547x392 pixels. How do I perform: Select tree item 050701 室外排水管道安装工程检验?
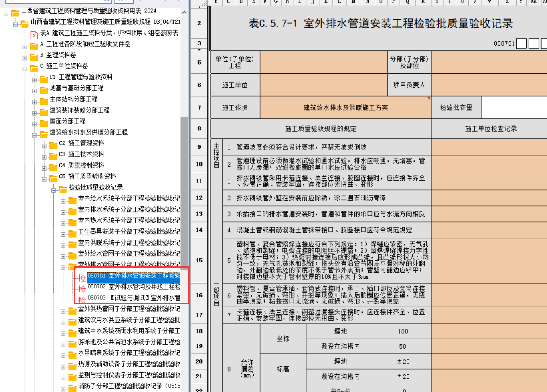pos(134,276)
